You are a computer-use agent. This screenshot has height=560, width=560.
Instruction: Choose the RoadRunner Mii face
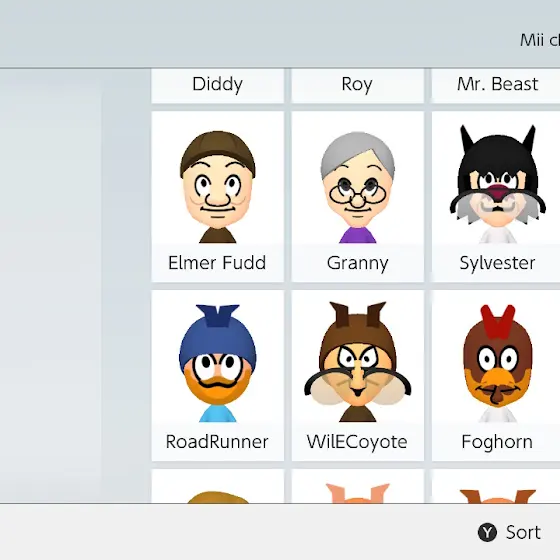coord(218,363)
